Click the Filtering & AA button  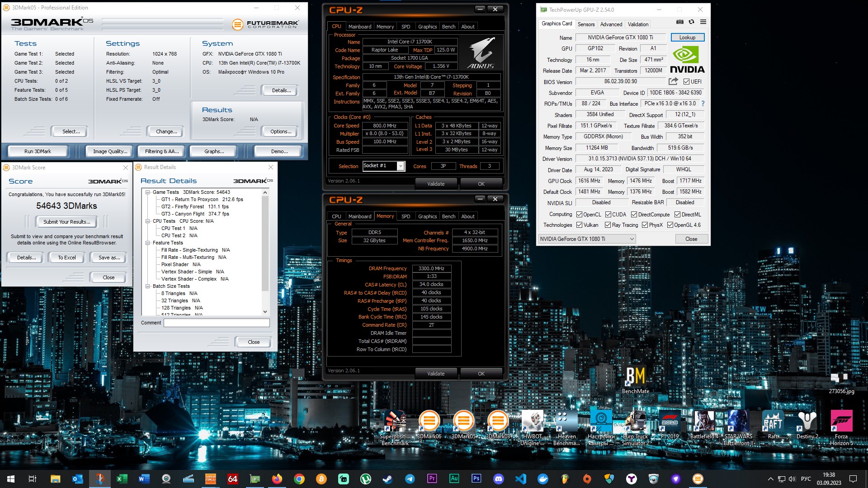[162, 151]
